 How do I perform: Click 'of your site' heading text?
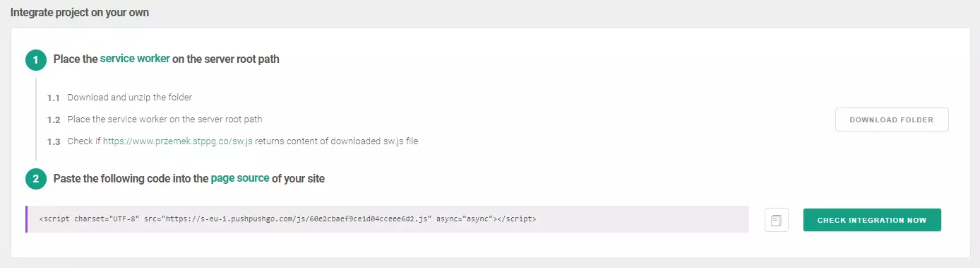pyautogui.click(x=299, y=179)
